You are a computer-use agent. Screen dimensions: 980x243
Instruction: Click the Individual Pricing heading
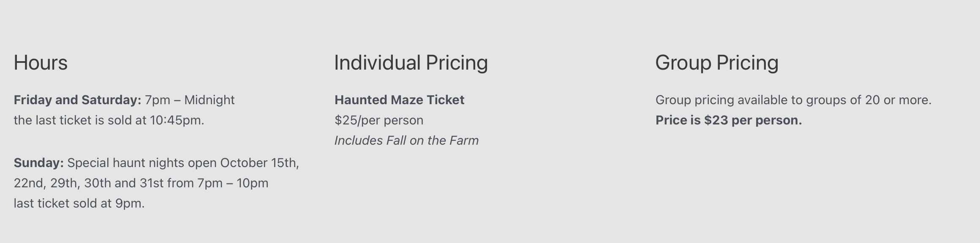411,63
